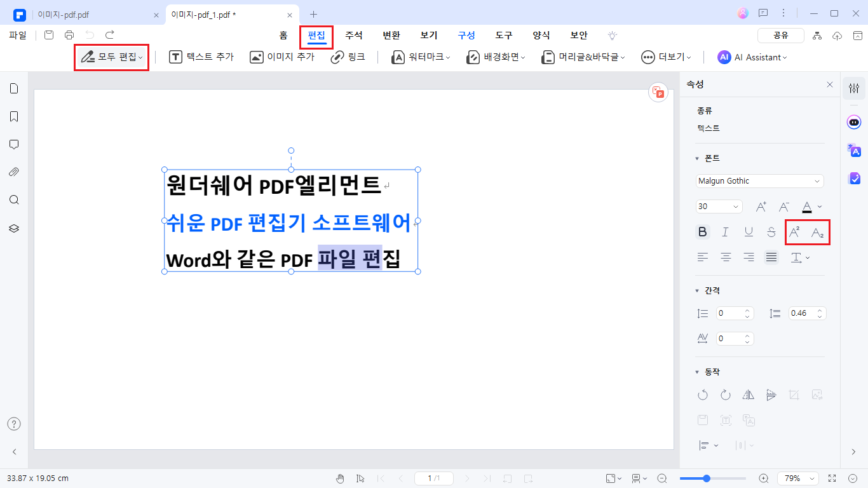Open the comments panel in the left sidebar

coord(14,144)
